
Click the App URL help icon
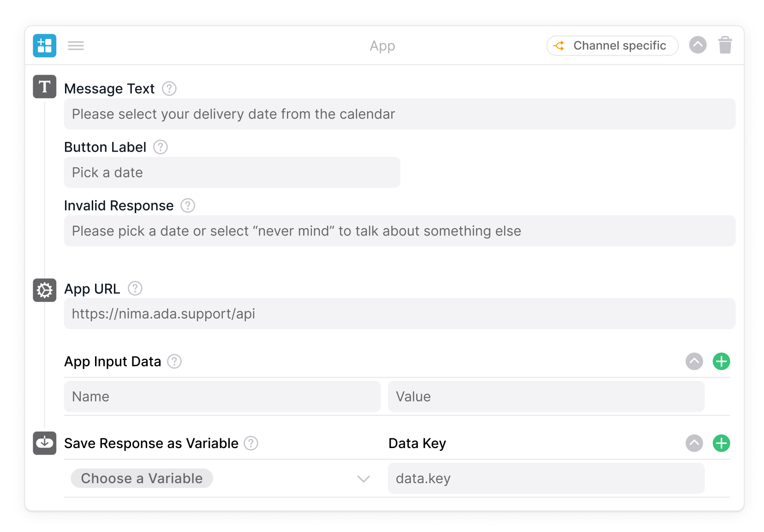[135, 289]
